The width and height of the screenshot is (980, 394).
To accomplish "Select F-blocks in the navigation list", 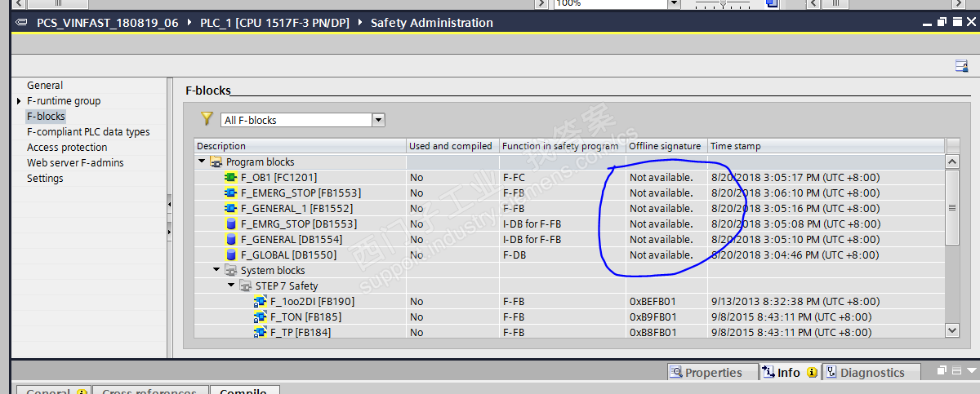I will click(46, 116).
